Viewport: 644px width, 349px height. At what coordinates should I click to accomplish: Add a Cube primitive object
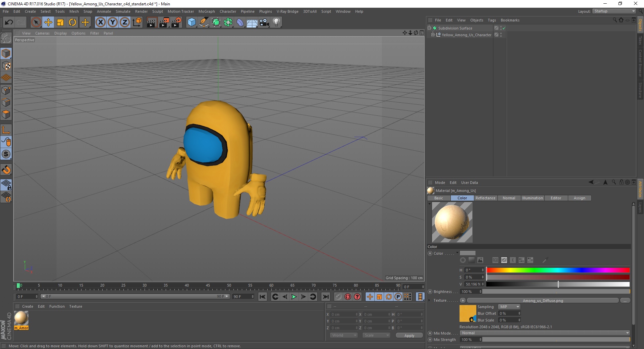[192, 22]
